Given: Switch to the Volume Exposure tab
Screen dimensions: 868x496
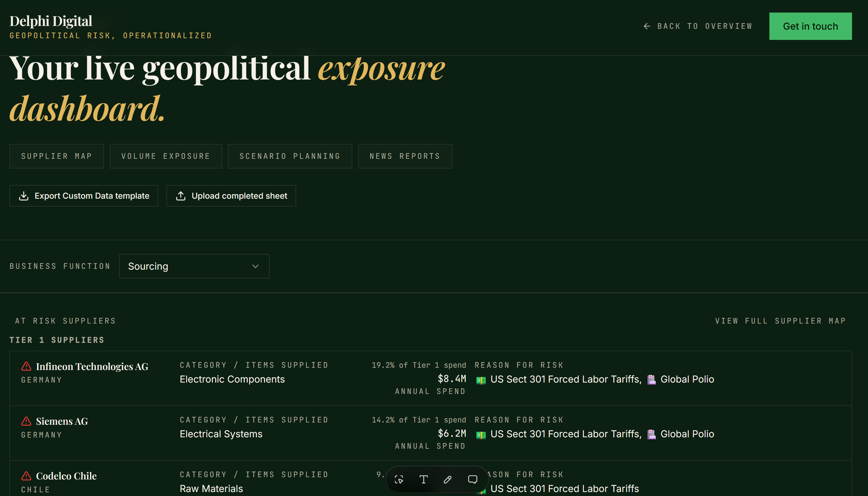Looking at the screenshot, I should tap(166, 156).
